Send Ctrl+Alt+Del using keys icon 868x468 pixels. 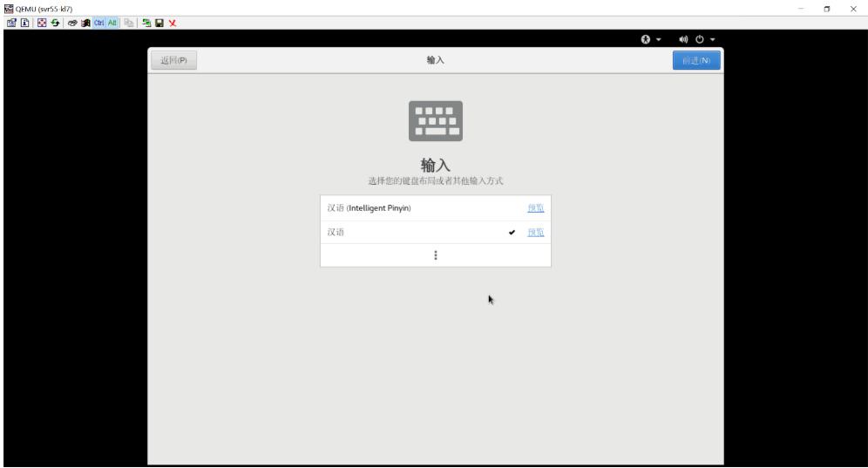72,23
